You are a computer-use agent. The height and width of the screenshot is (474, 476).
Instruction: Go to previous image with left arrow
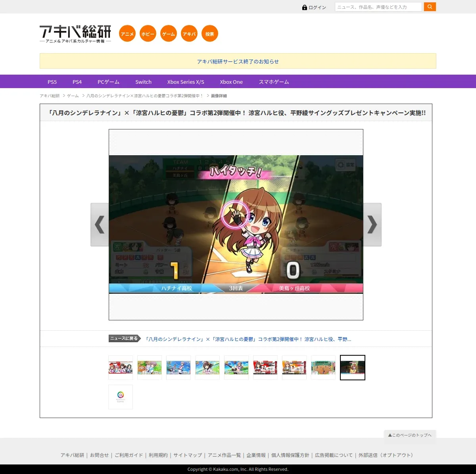[100, 225]
